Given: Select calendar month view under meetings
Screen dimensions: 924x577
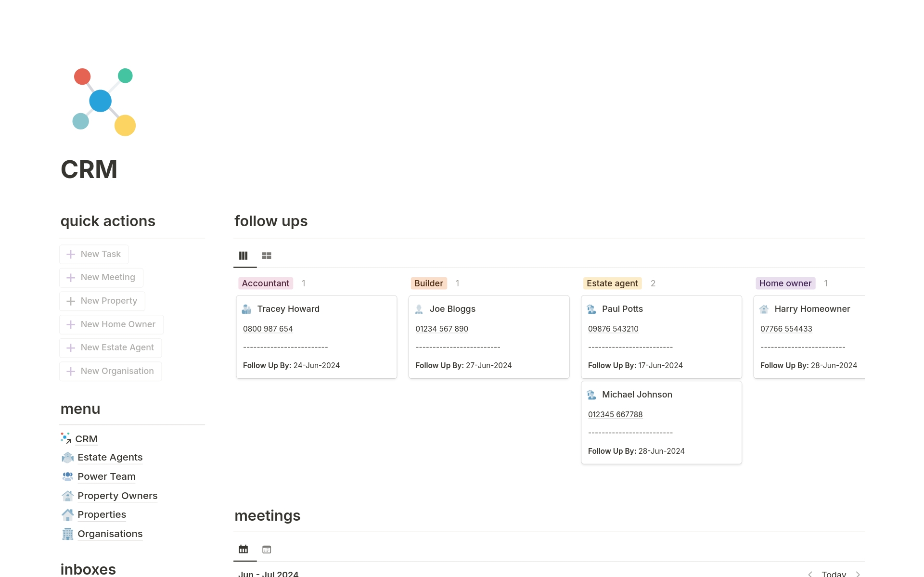Looking at the screenshot, I should (244, 549).
